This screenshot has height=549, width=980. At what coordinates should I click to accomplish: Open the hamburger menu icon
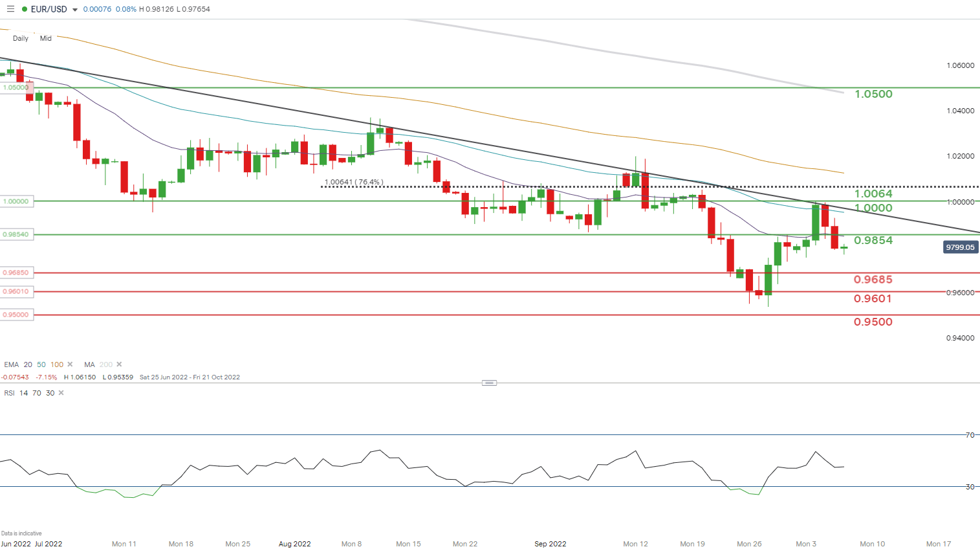[x=10, y=9]
